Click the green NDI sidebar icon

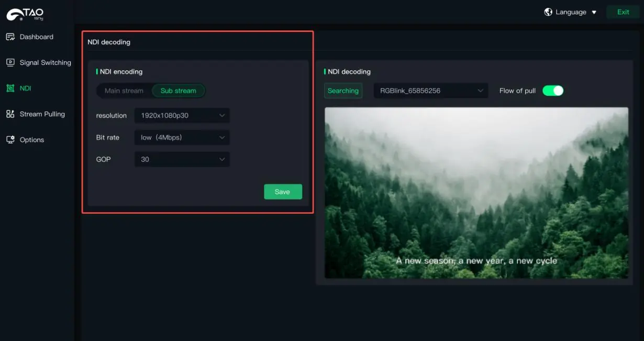[10, 88]
